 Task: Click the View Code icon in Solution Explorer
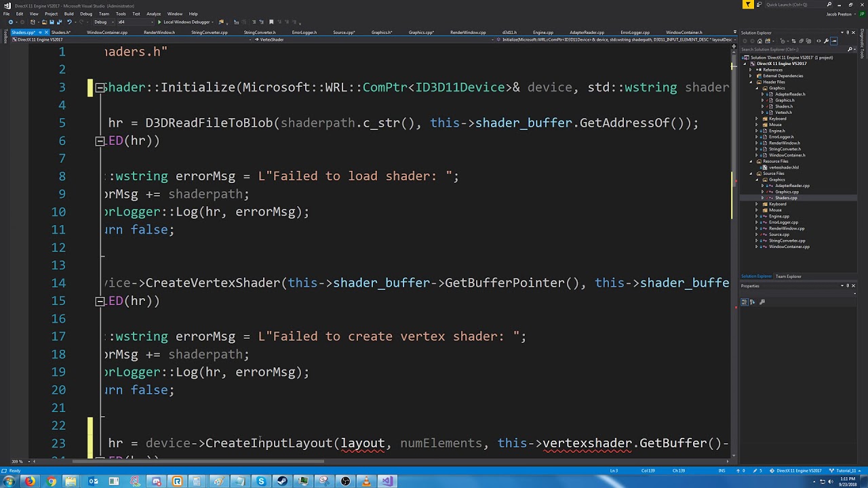[818, 41]
